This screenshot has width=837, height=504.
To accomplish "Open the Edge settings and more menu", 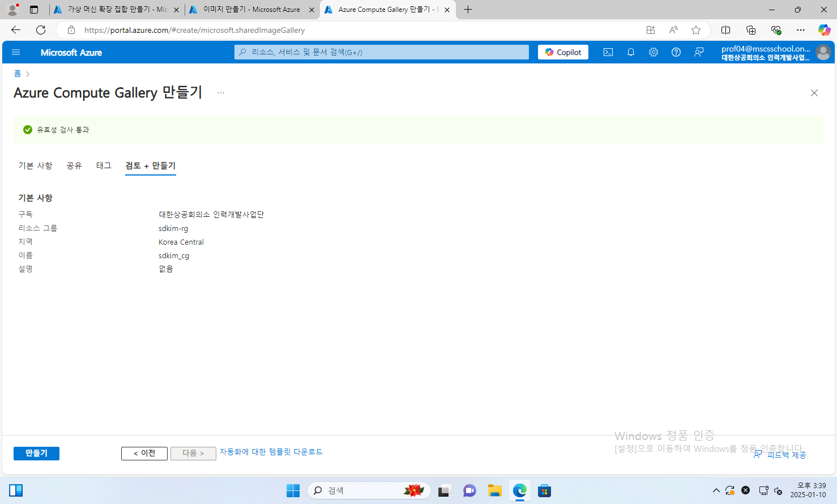I will 800,30.
